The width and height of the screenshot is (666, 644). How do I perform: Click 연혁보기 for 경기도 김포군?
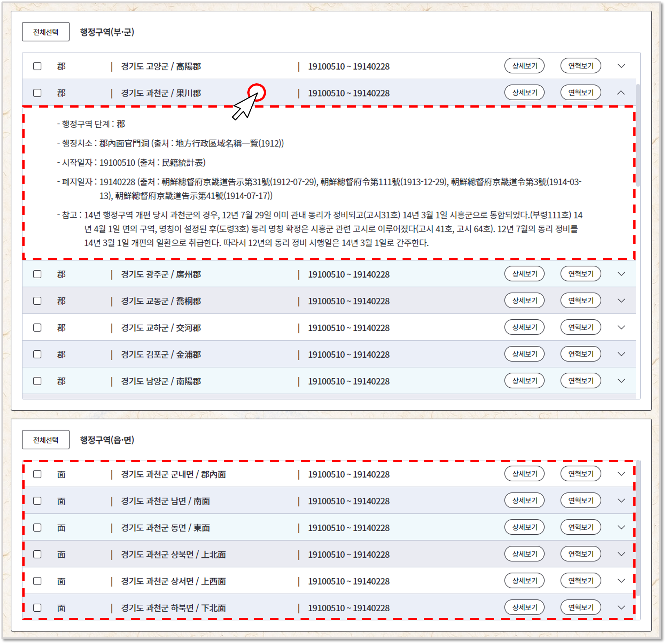[x=581, y=354]
